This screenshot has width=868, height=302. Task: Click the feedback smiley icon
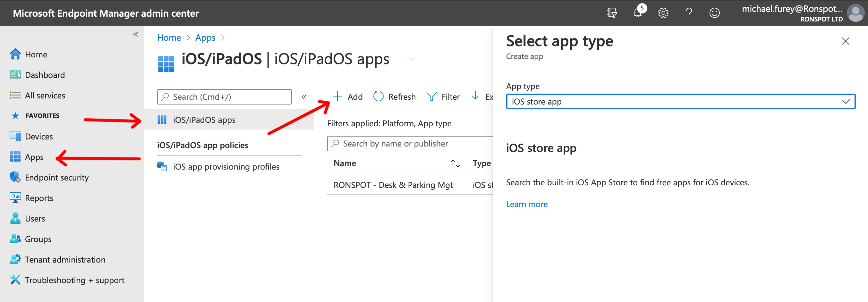click(714, 13)
